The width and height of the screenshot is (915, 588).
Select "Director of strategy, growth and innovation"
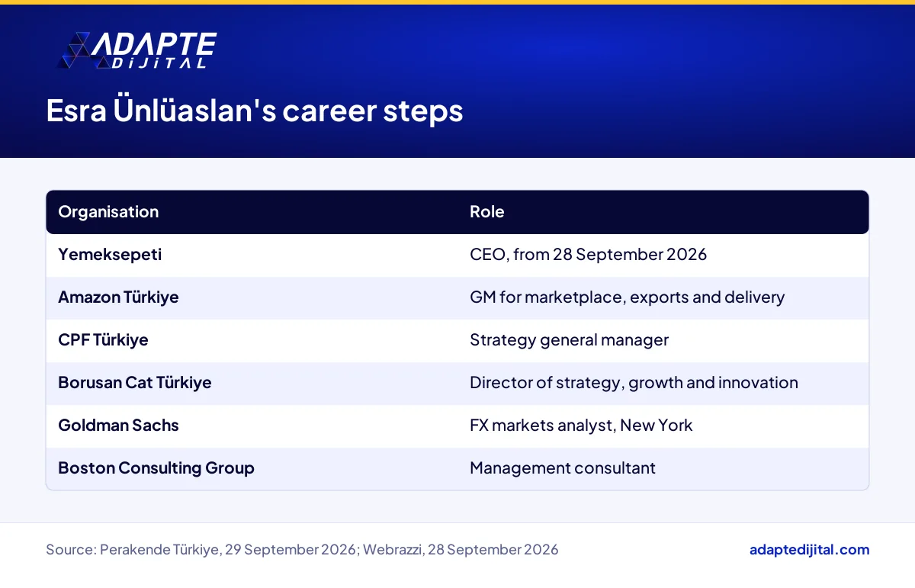pyautogui.click(x=634, y=383)
